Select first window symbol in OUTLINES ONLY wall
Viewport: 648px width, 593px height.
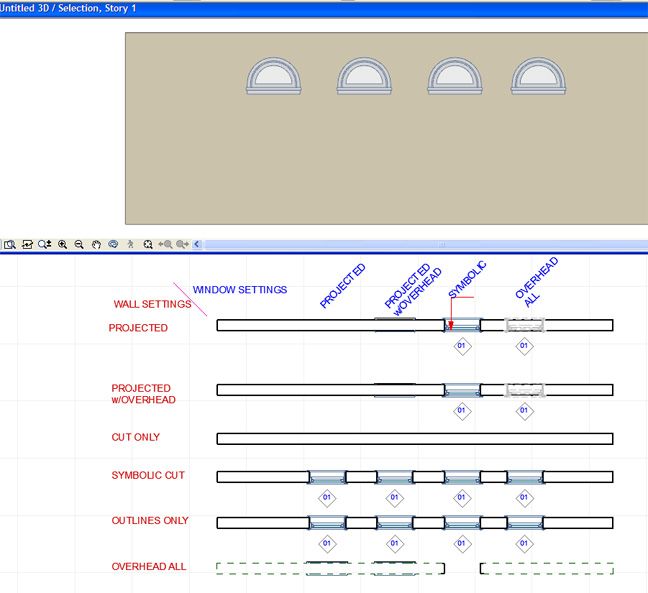click(327, 523)
